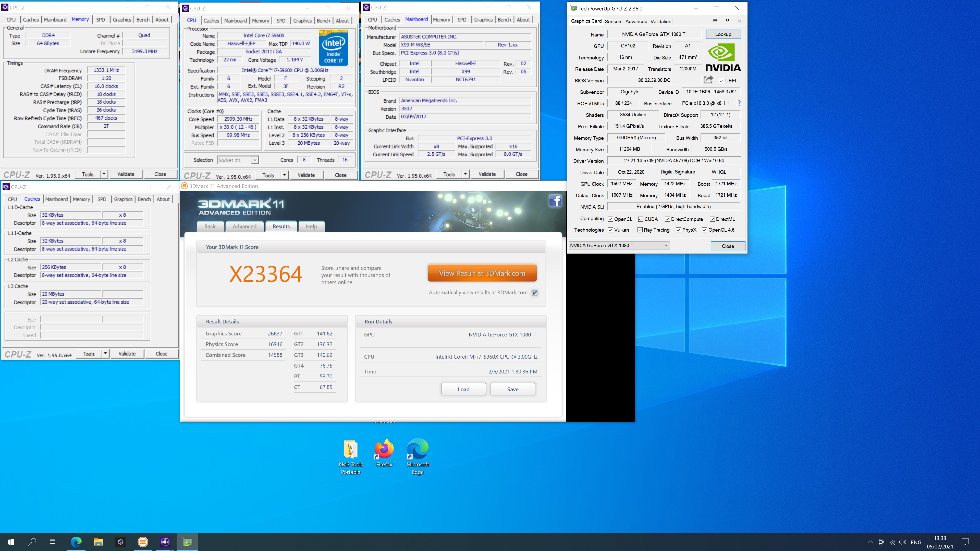Switch to the Basic tab in 3DMark 11

pos(210,226)
